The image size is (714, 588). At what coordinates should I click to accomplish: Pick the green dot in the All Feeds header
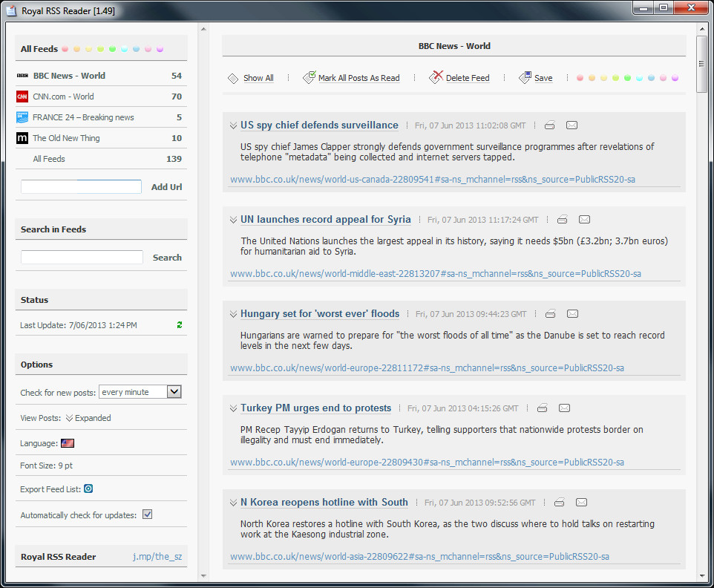[113, 49]
